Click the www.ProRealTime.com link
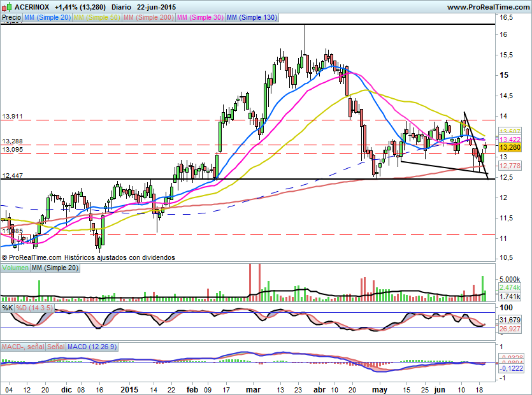This screenshot has width=532, height=395. pos(487,7)
